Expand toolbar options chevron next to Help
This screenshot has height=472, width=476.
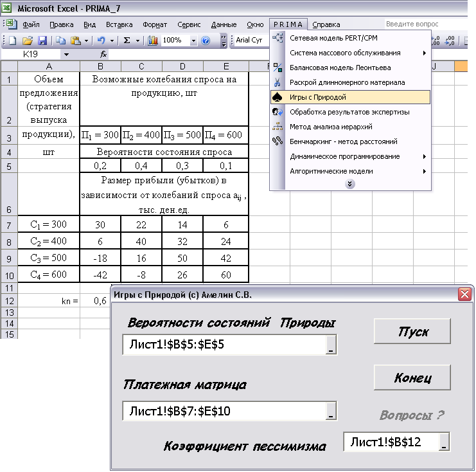tap(224, 41)
